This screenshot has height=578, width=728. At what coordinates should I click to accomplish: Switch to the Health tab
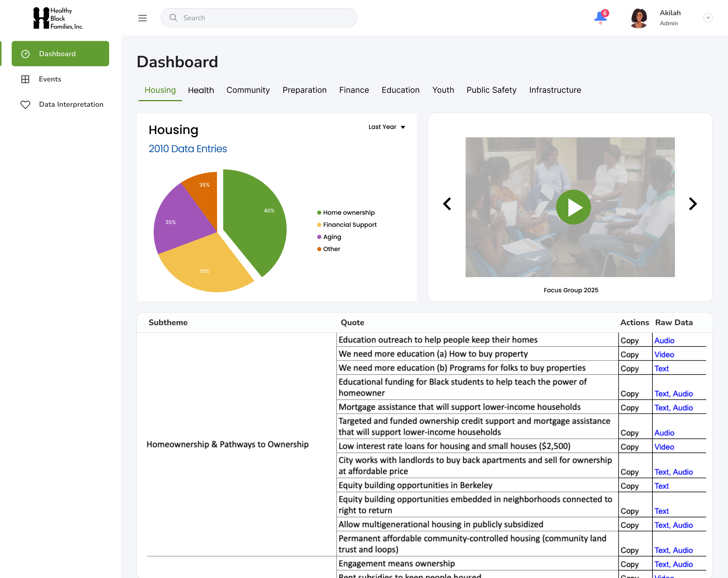click(x=201, y=90)
